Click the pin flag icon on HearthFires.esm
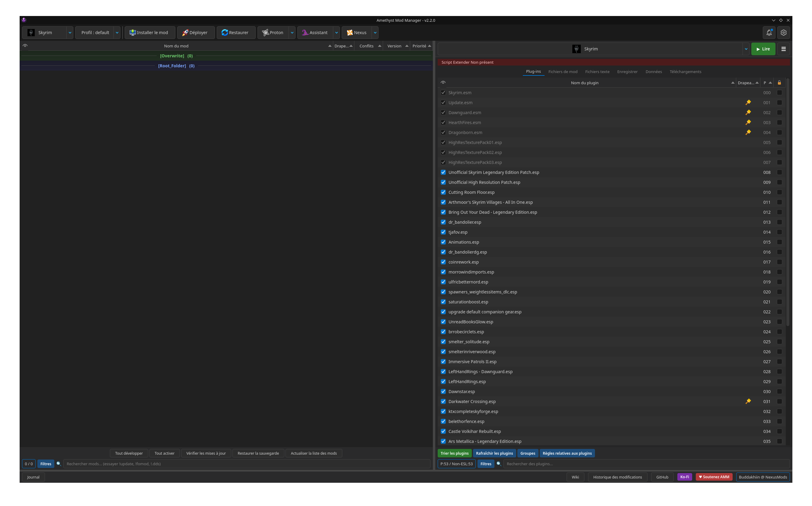This screenshot has height=506, width=812. [x=748, y=123]
